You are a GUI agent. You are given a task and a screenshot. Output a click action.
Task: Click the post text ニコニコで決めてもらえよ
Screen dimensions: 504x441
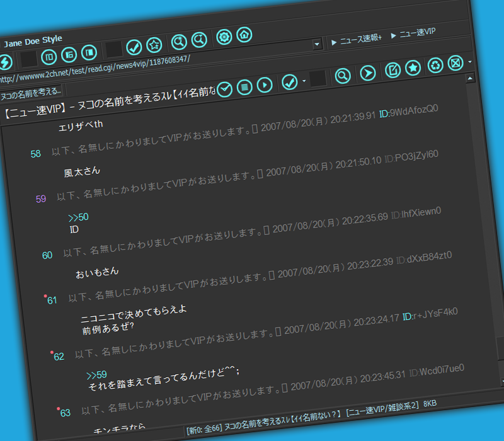(x=134, y=314)
